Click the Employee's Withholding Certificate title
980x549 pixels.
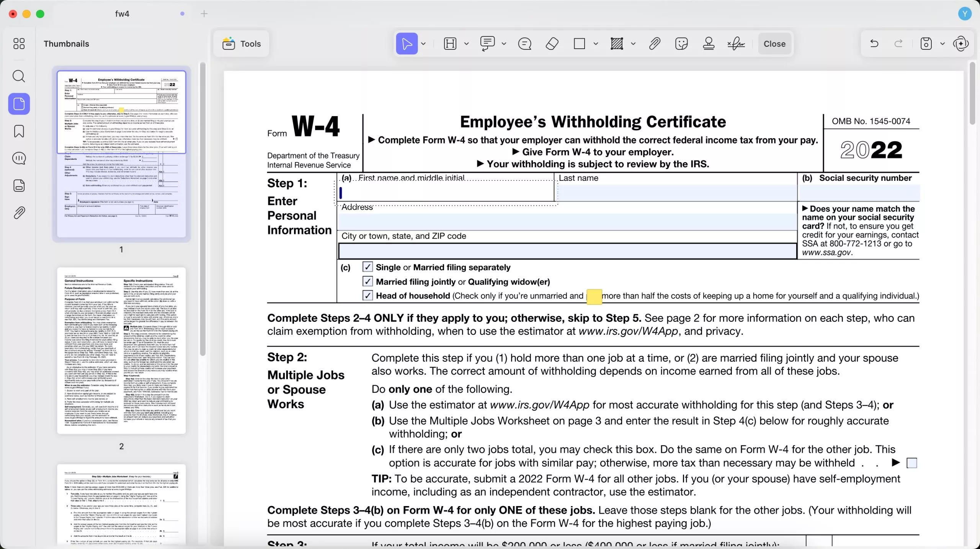pos(593,122)
